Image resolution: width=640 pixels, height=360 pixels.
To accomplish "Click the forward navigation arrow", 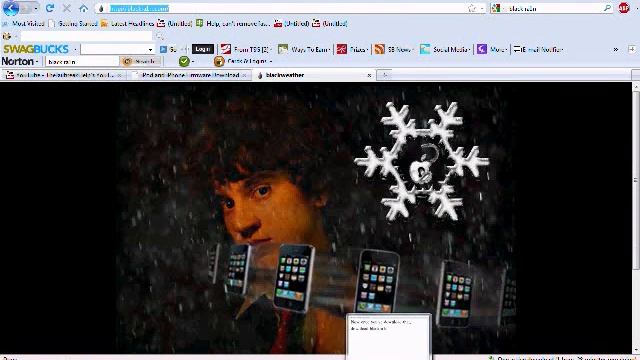I will [x=26, y=8].
